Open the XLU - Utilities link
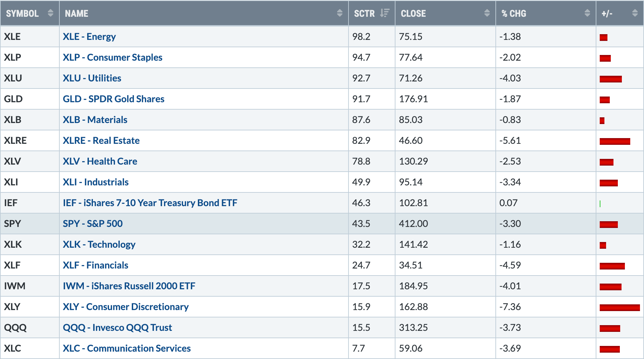644x359 pixels. click(92, 78)
